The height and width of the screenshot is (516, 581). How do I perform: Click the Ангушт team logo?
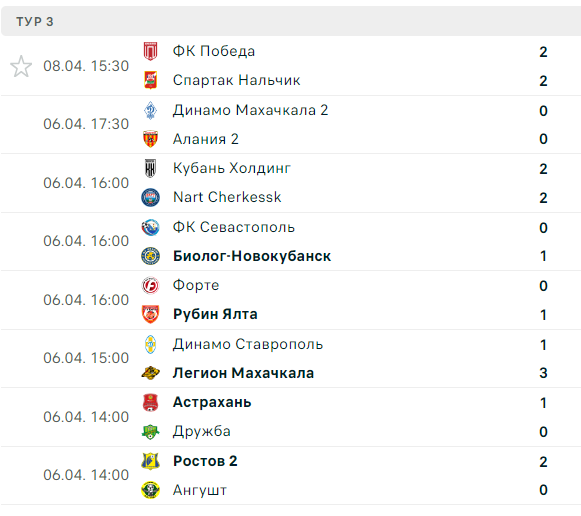[x=150, y=490]
